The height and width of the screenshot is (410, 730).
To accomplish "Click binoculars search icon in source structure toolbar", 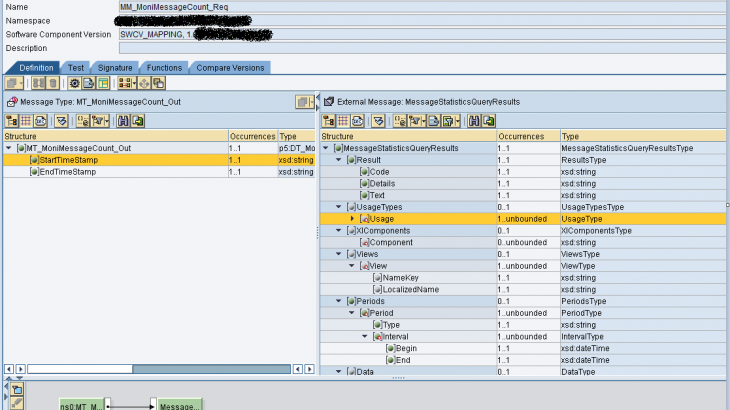I will pyautogui.click(x=123, y=121).
